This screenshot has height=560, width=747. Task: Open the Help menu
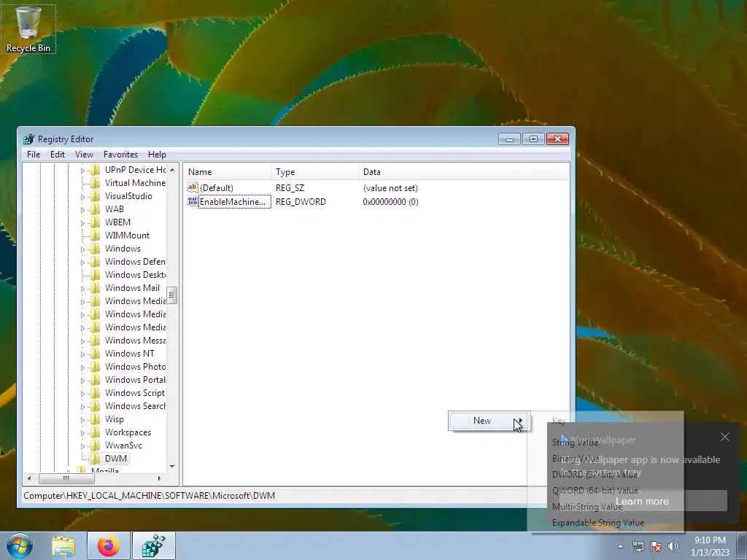pos(157,155)
